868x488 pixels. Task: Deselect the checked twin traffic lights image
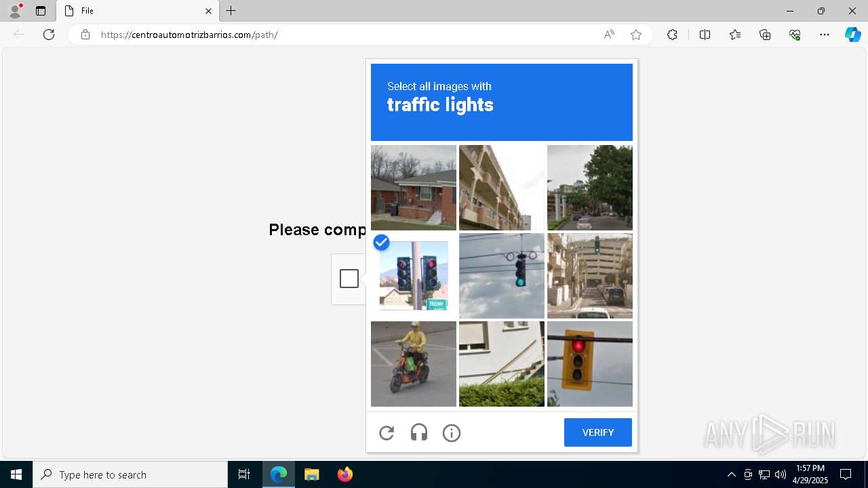pos(414,276)
